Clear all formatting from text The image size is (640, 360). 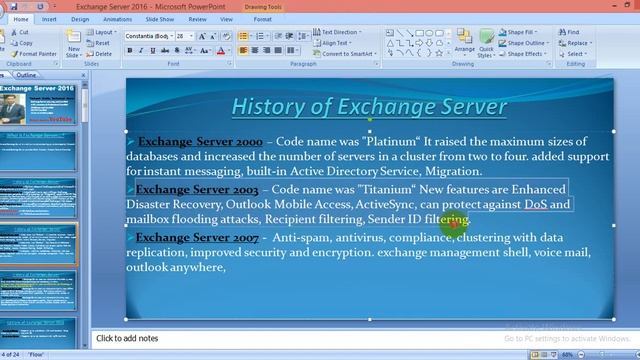pyautogui.click(x=226, y=36)
